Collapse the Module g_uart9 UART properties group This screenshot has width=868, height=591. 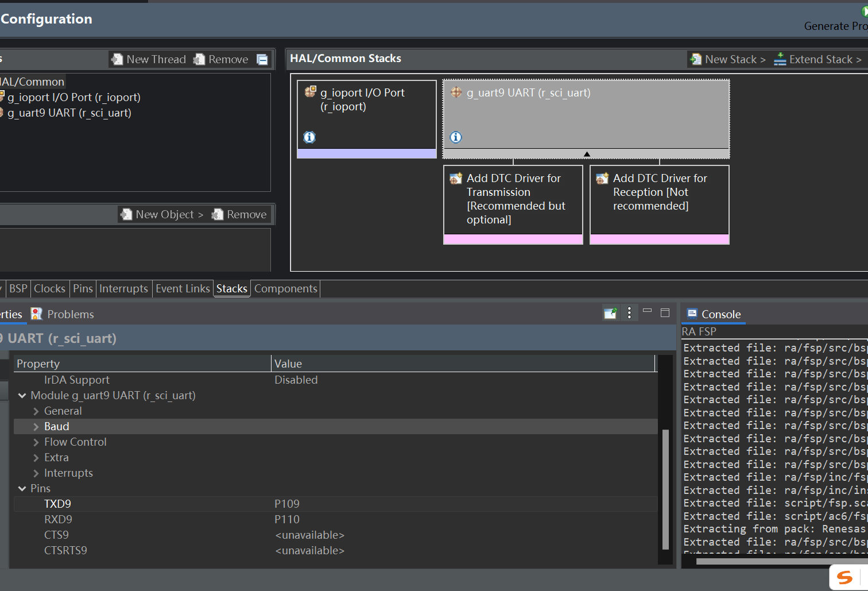coord(22,395)
